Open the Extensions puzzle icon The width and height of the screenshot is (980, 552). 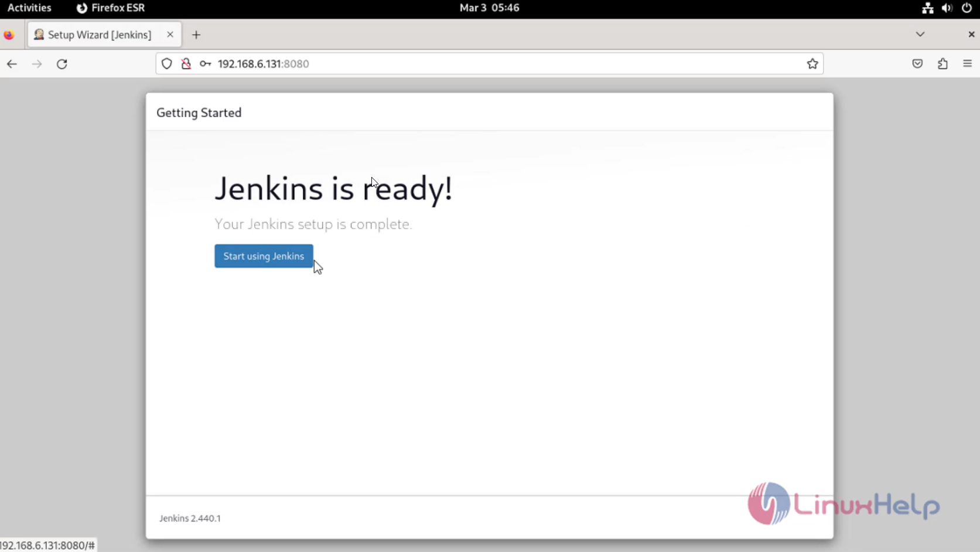pyautogui.click(x=943, y=64)
